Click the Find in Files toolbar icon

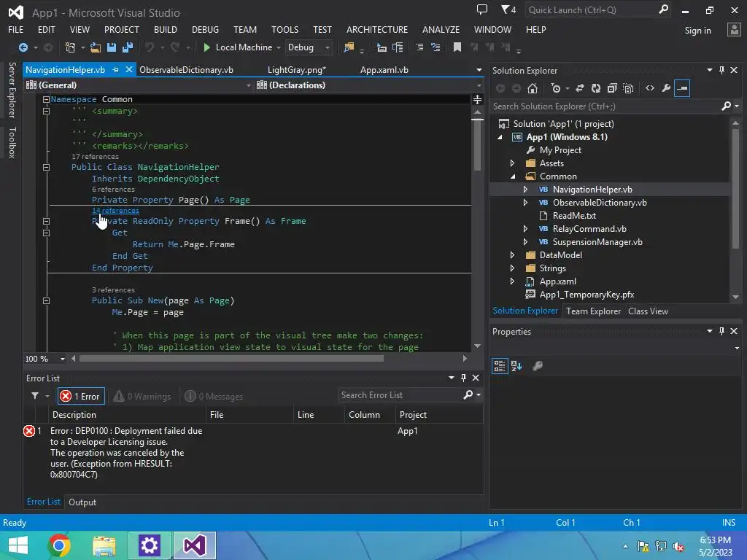pos(349,47)
